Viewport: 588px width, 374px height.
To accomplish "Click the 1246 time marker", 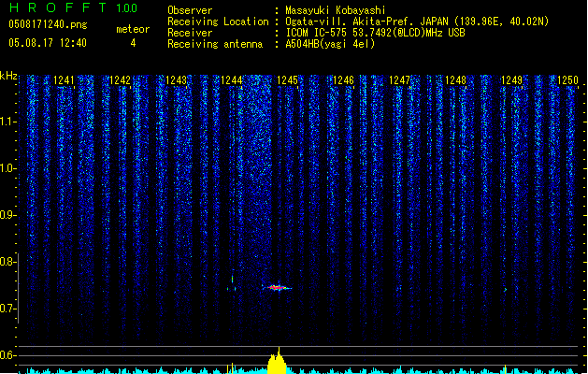I will pos(343,80).
